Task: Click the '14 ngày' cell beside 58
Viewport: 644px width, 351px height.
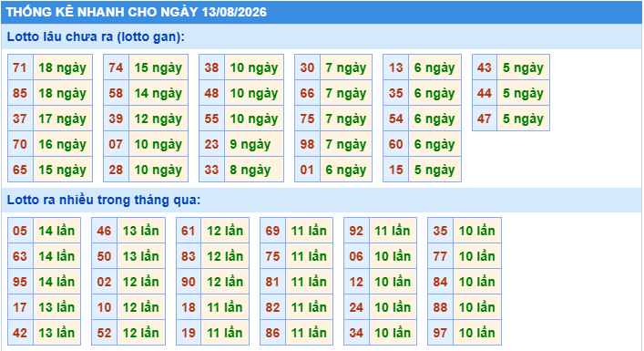Action: 158,93
